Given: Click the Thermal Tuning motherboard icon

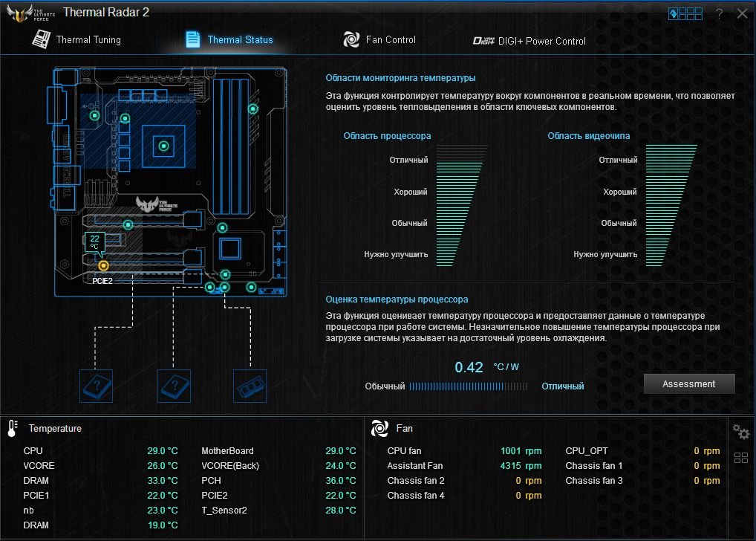Looking at the screenshot, I should point(41,39).
